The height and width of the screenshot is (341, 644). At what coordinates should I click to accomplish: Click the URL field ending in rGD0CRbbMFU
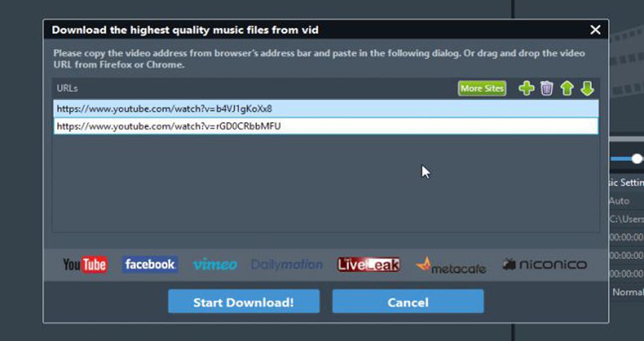326,126
